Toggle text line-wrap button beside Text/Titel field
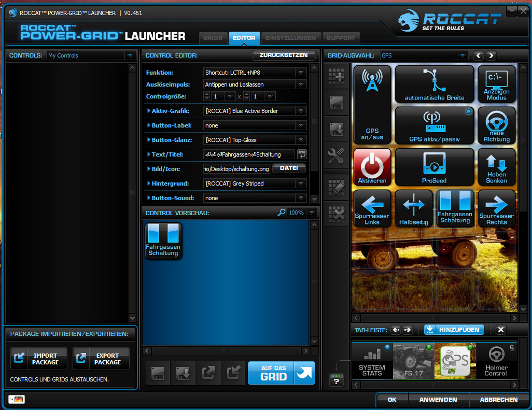This screenshot has height=410, width=532. point(301,154)
